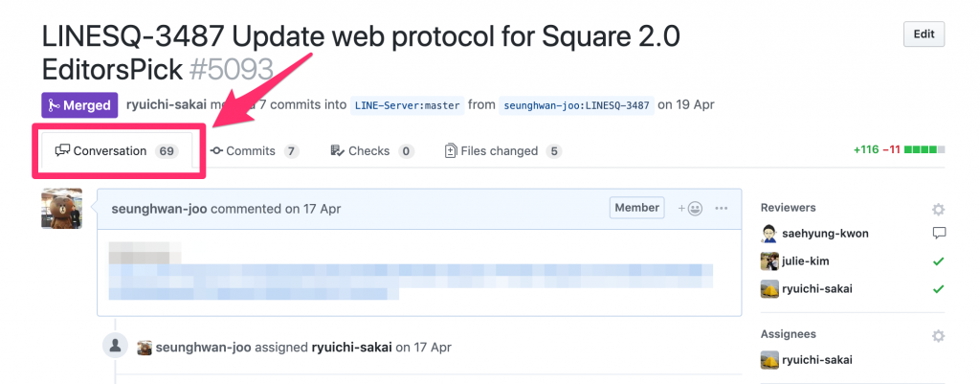Click seunghwan-joo's bear avatar beside comment

click(61, 208)
